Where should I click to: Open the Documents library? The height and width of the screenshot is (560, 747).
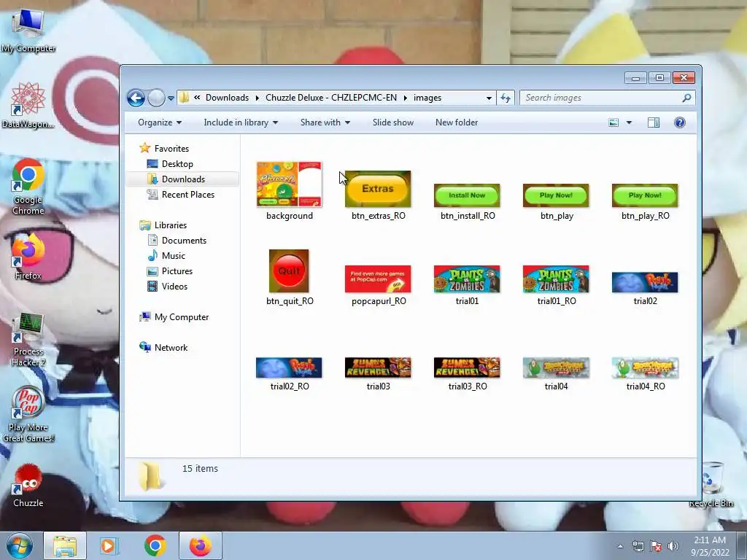pos(184,241)
